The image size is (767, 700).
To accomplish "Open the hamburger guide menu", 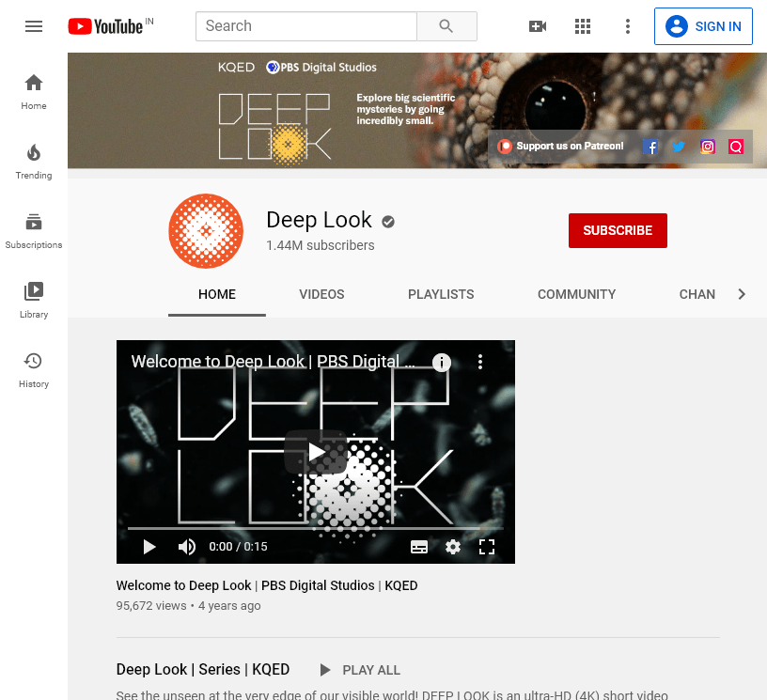I will click(34, 26).
